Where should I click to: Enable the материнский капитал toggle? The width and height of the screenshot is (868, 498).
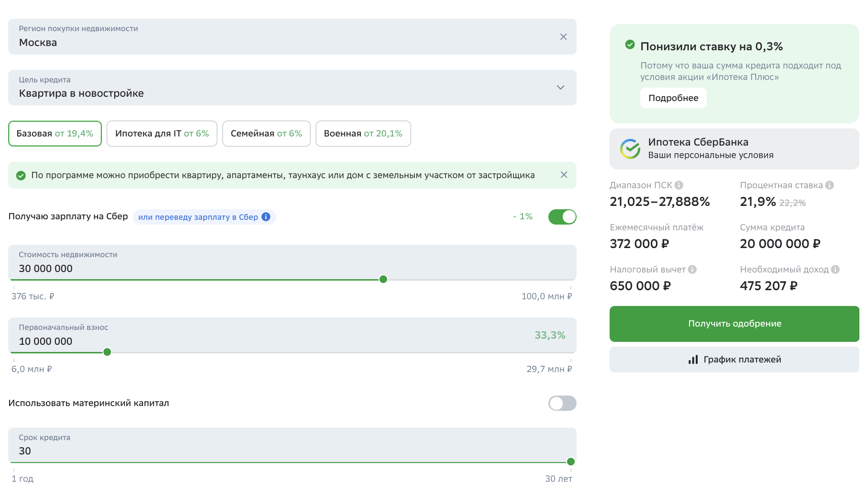[x=562, y=403]
